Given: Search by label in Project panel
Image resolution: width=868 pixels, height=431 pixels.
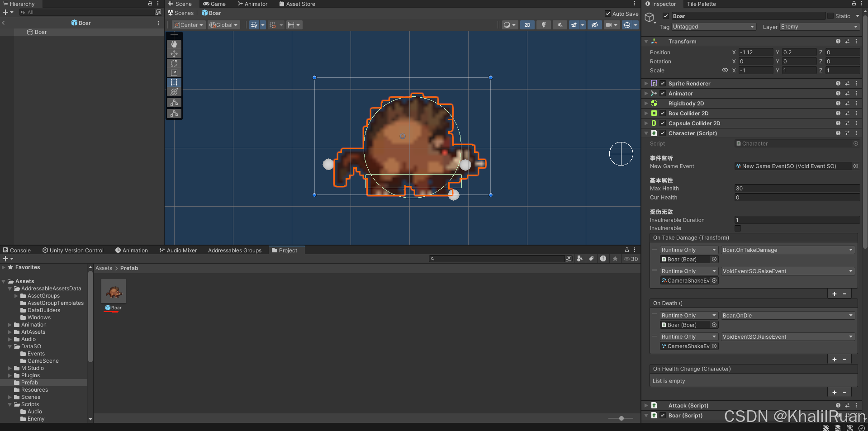Looking at the screenshot, I should [591, 259].
